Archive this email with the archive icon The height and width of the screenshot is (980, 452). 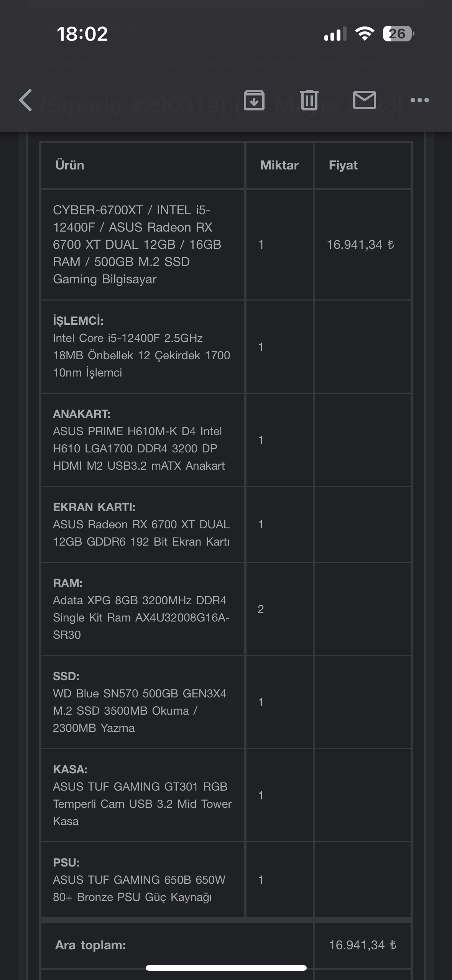[254, 100]
